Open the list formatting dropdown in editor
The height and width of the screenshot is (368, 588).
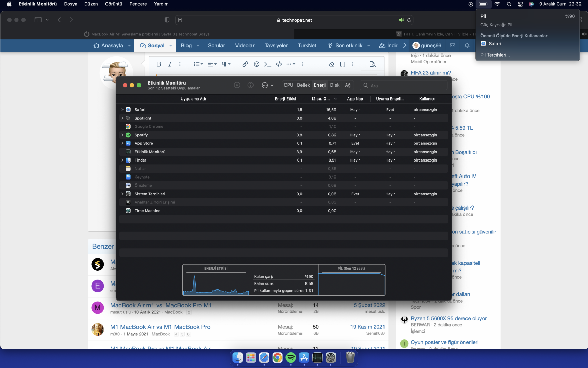[x=198, y=64]
